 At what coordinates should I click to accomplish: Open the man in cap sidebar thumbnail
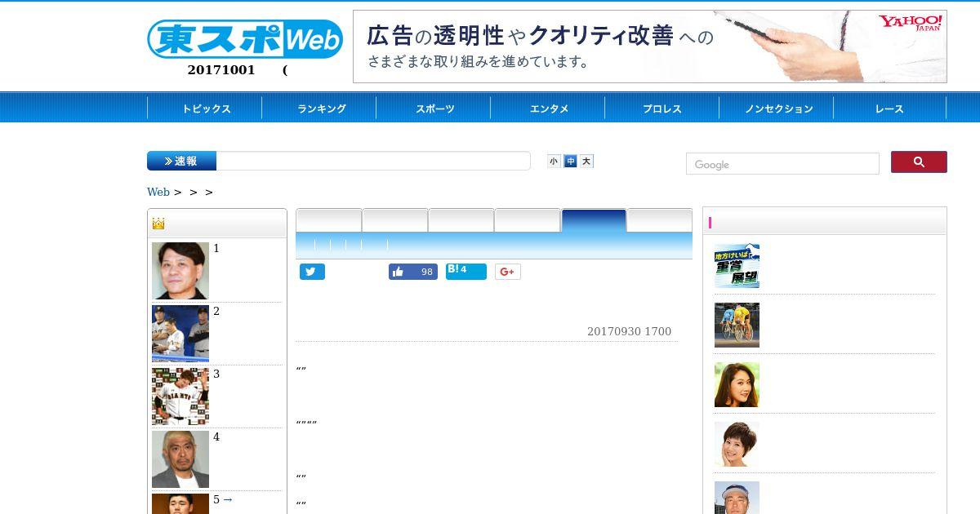coord(737,498)
